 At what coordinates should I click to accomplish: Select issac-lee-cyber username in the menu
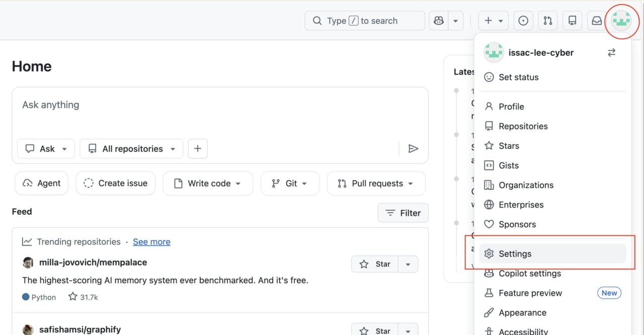(541, 52)
